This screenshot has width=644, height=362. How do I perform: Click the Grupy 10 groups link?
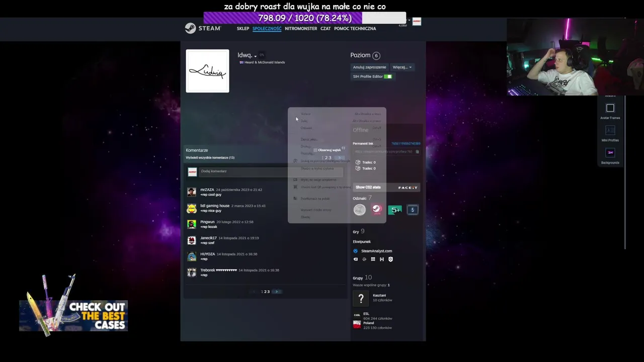(362, 278)
